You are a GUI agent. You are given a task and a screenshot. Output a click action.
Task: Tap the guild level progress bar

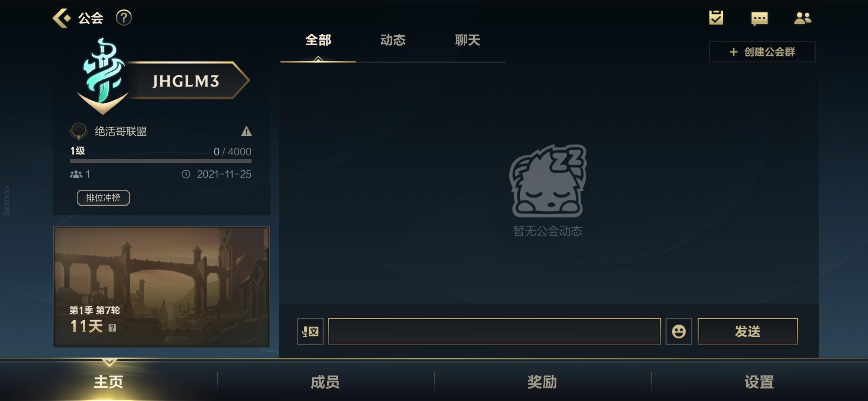tap(161, 161)
